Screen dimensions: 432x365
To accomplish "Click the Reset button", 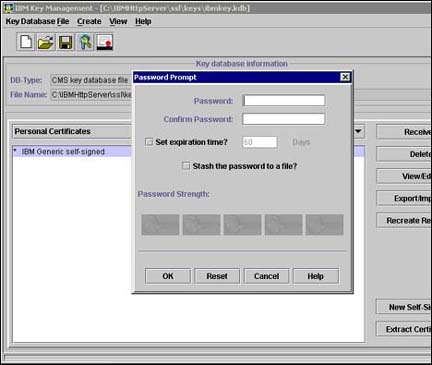I will tap(217, 276).
